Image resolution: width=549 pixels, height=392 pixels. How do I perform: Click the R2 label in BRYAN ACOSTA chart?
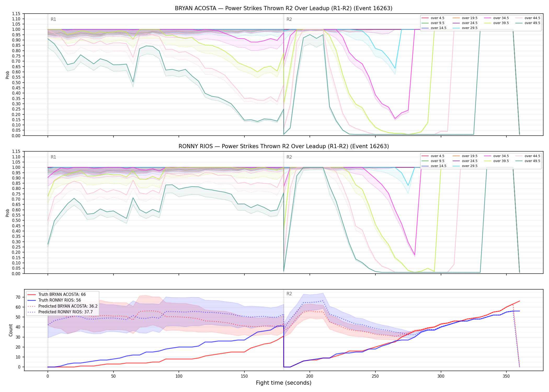coord(289,19)
